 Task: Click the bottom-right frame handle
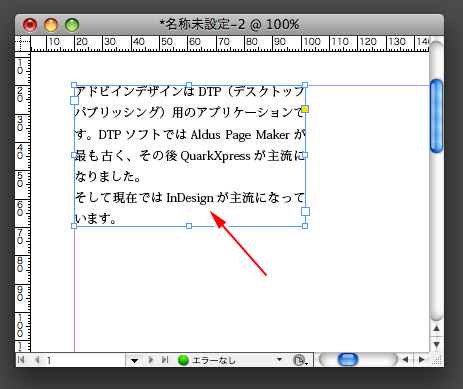pos(305,226)
